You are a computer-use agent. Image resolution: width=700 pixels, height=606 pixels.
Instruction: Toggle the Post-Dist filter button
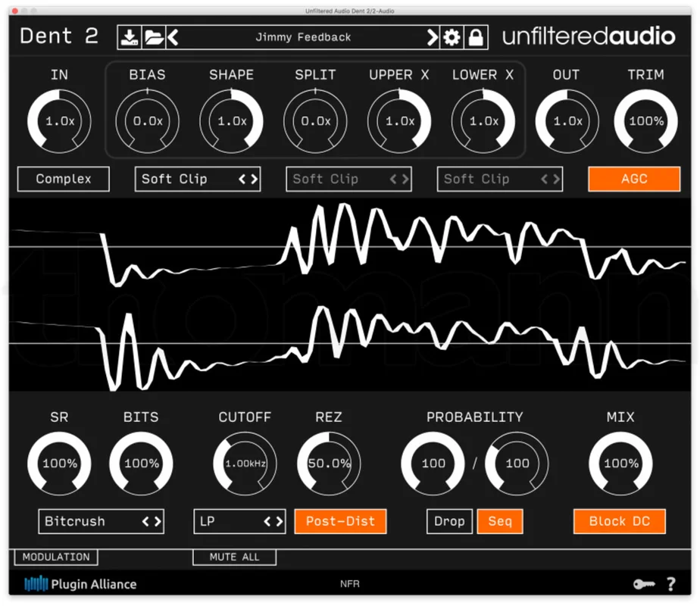[341, 521]
